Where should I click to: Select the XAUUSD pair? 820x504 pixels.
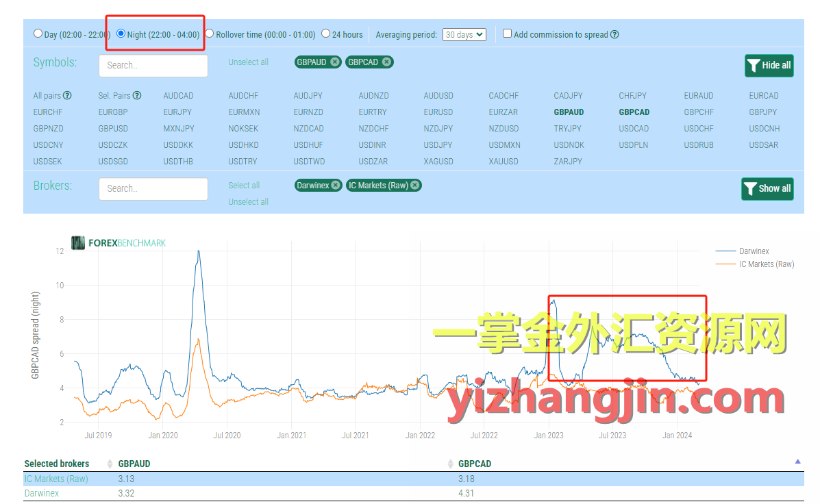503,162
